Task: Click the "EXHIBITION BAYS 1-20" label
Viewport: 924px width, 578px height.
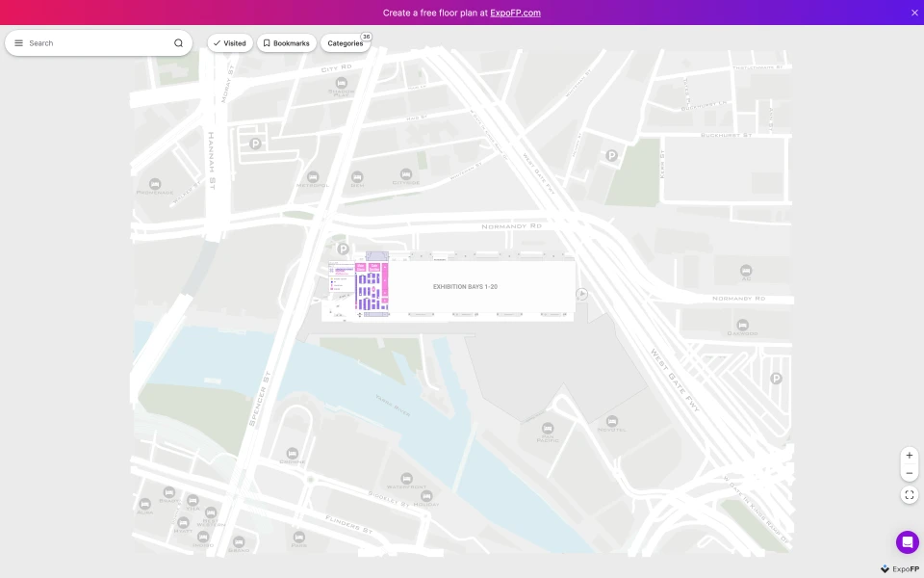Action: [x=465, y=287]
